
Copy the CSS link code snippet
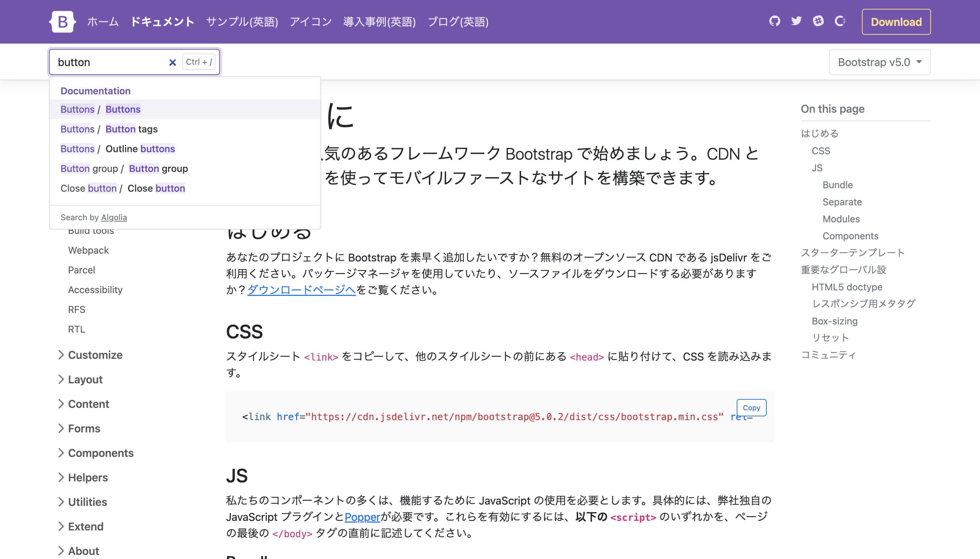(x=751, y=408)
